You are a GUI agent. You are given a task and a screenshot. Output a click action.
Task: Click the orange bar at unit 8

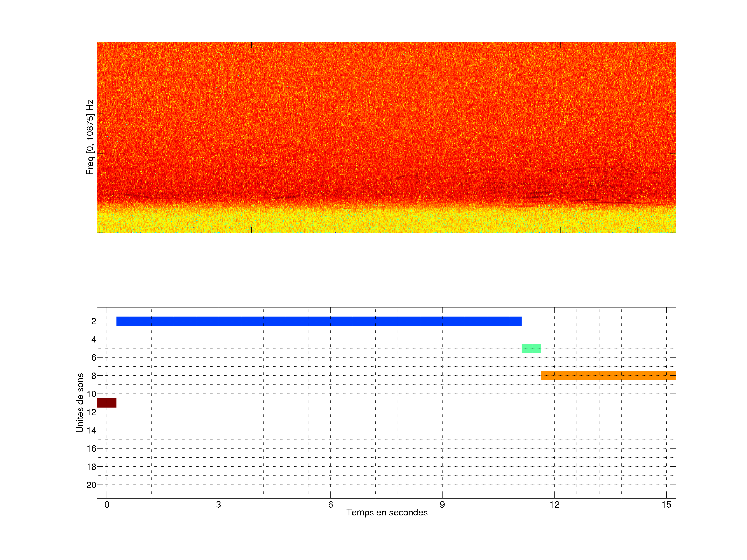608,375
